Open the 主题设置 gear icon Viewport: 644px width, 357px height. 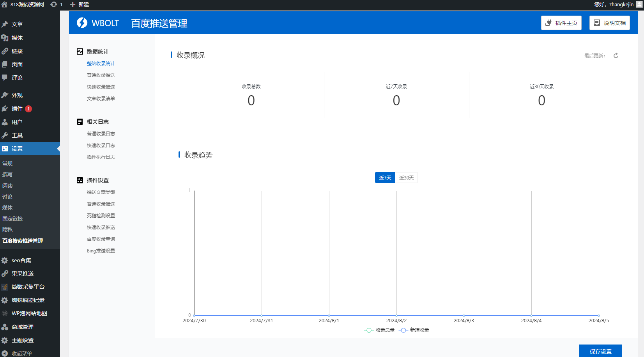click(5, 340)
